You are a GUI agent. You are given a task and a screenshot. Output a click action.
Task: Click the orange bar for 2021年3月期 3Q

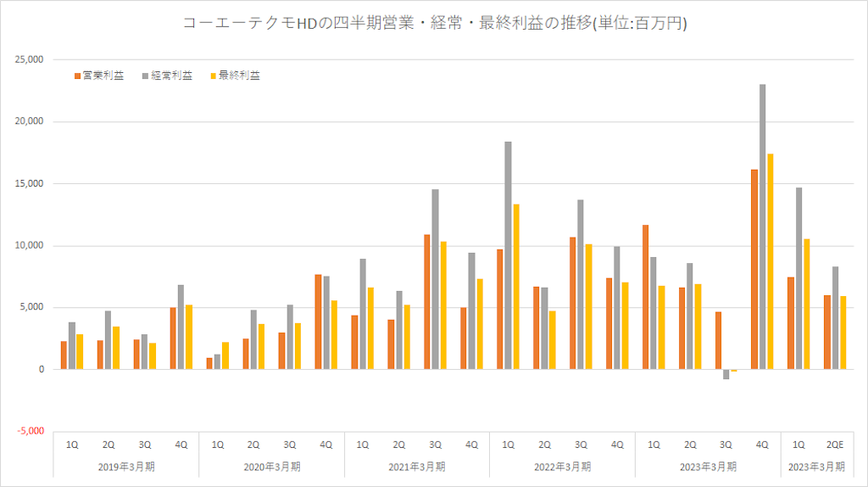[427, 302]
